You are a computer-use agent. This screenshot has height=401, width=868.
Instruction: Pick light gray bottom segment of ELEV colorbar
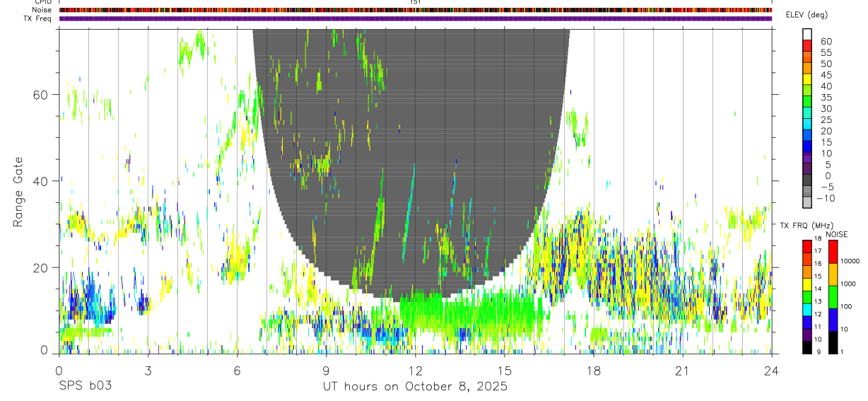807,202
